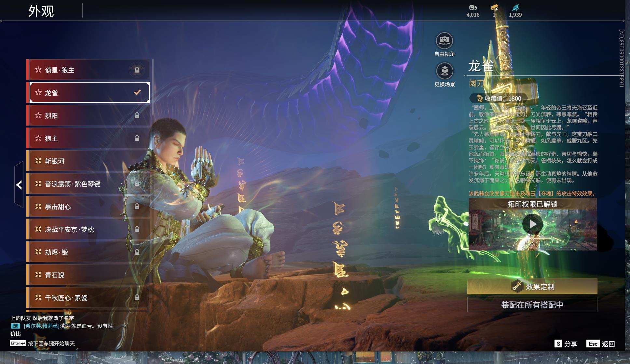Choose the 烈阳 skin
630x364 pixels.
point(88,115)
